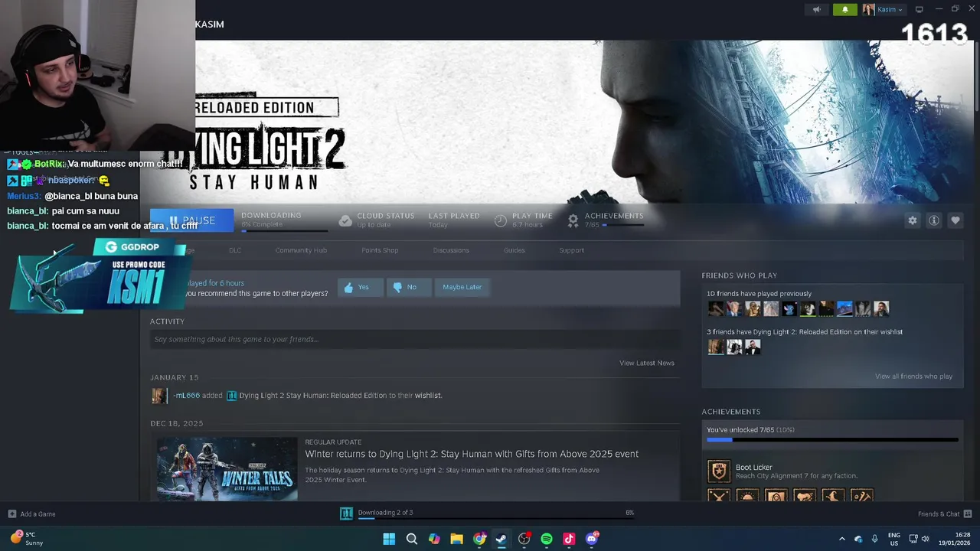
Task: Open the weather widget showing 5°C Sunny
Action: pyautogui.click(x=27, y=539)
